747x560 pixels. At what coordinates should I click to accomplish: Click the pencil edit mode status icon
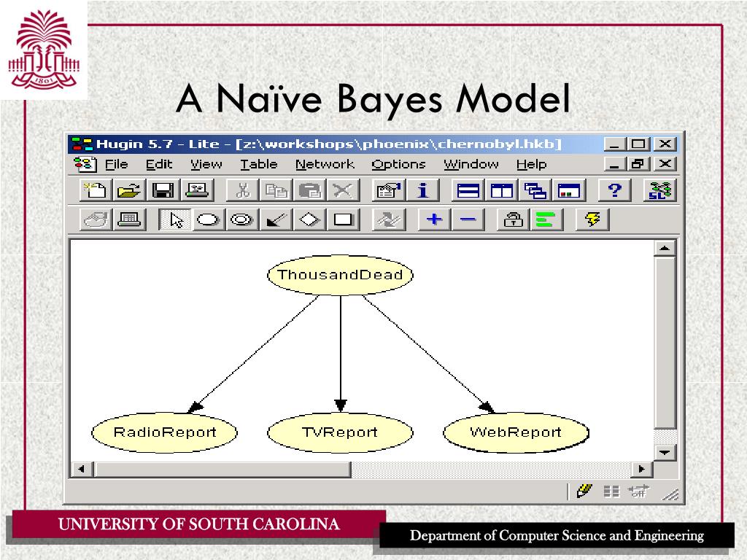584,491
